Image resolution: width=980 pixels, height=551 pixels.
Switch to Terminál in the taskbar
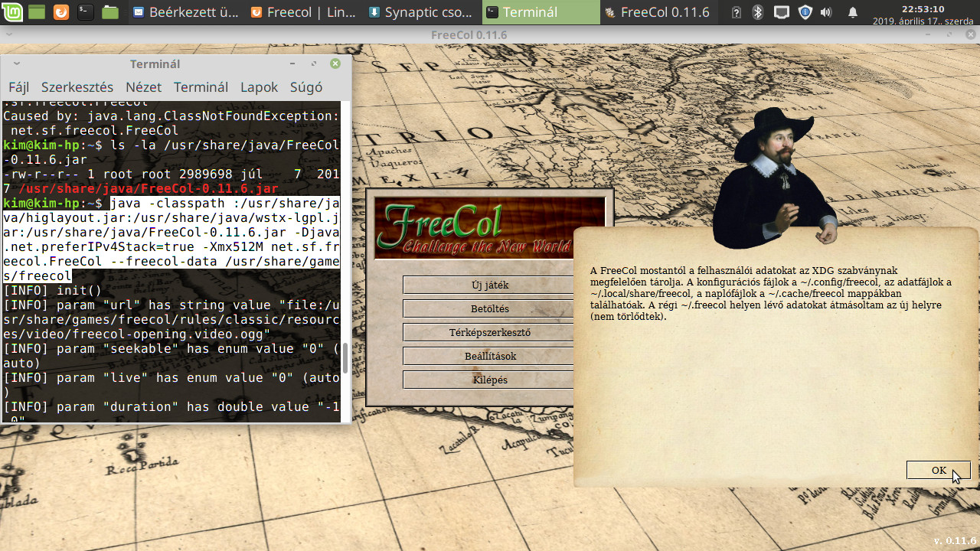tap(541, 12)
